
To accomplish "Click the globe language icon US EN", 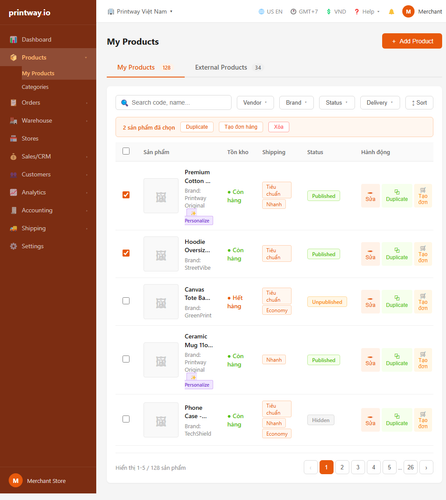I will pyautogui.click(x=261, y=12).
